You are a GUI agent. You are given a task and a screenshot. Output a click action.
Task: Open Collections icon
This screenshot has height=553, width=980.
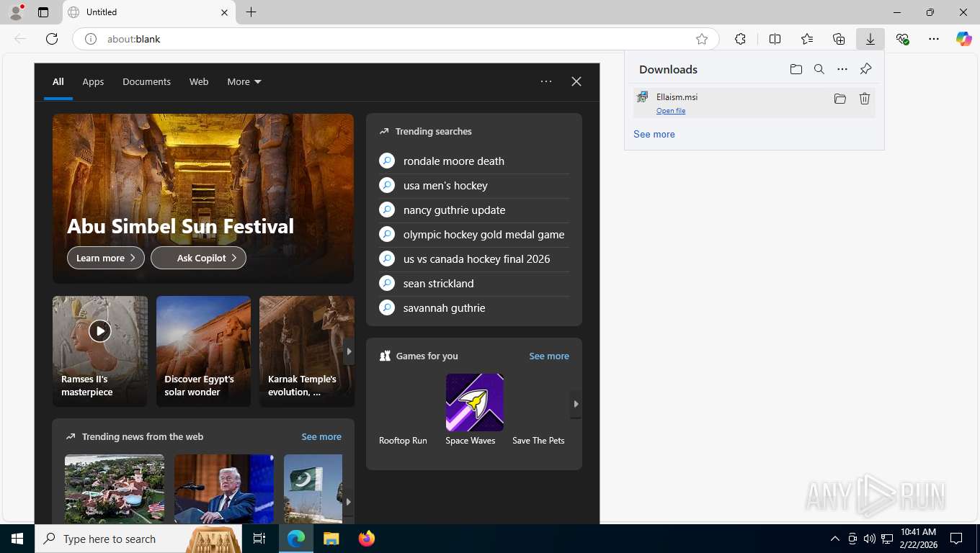(x=839, y=39)
